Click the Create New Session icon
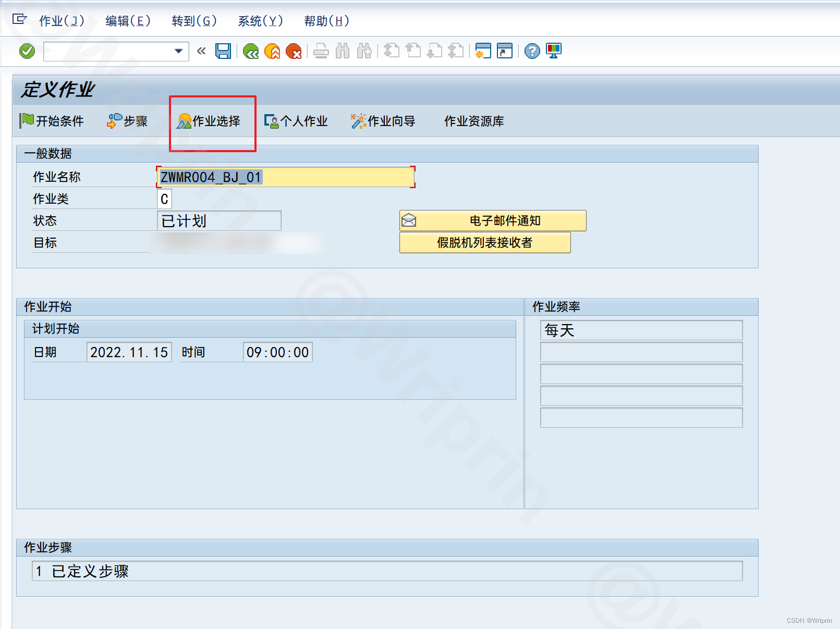840x629 pixels. pyautogui.click(x=483, y=51)
